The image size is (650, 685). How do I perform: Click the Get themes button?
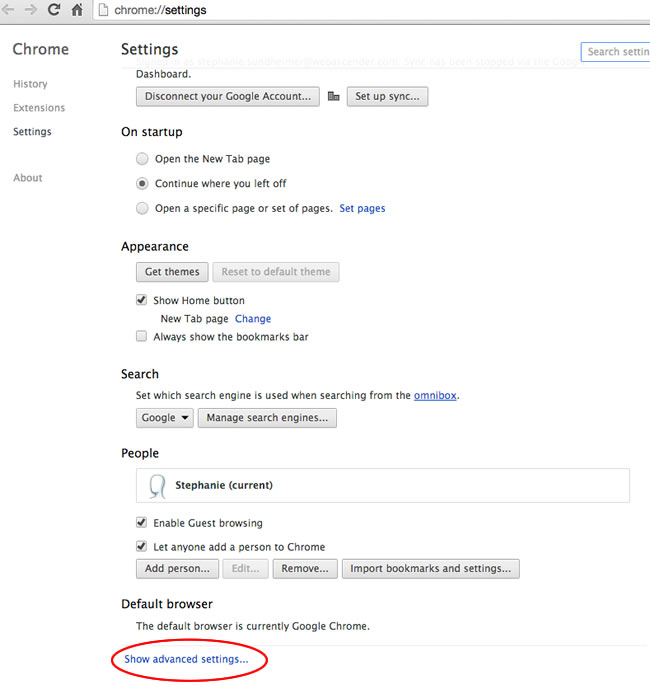[172, 272]
